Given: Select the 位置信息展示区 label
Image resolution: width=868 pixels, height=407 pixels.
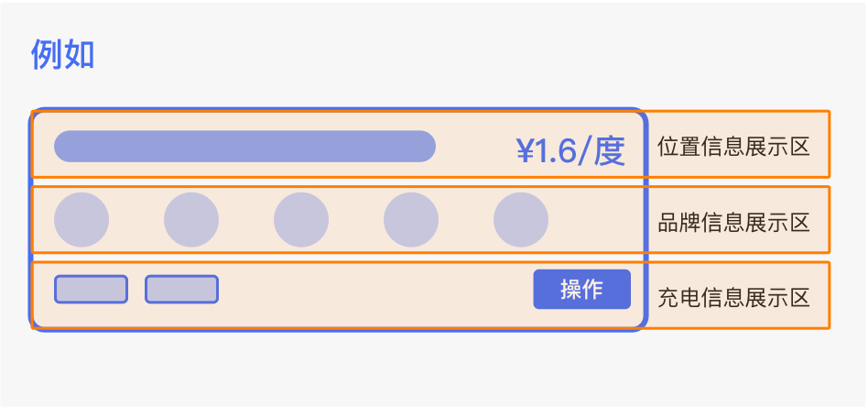Looking at the screenshot, I should [x=733, y=147].
